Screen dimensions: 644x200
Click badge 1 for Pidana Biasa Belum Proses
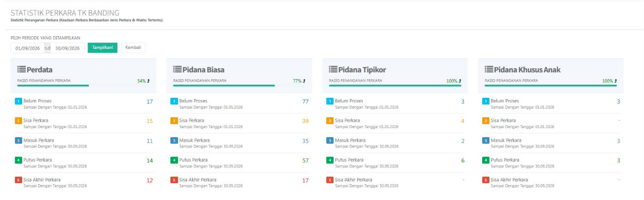point(174,101)
